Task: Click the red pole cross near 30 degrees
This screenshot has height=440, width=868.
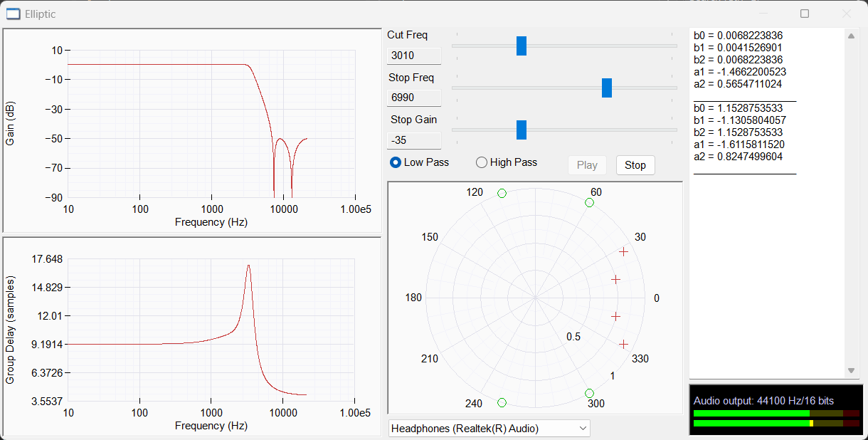Action: click(x=623, y=251)
